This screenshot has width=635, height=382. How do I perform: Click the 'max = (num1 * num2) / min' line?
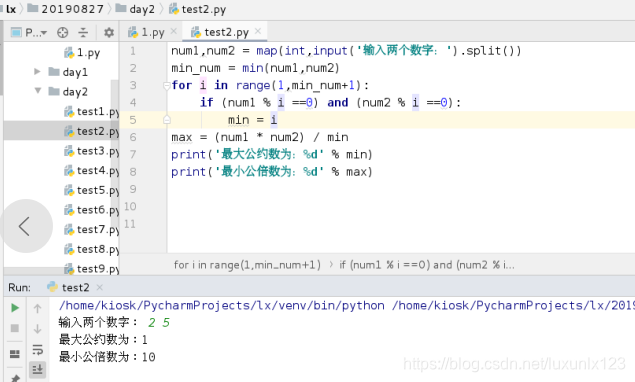tap(260, 137)
